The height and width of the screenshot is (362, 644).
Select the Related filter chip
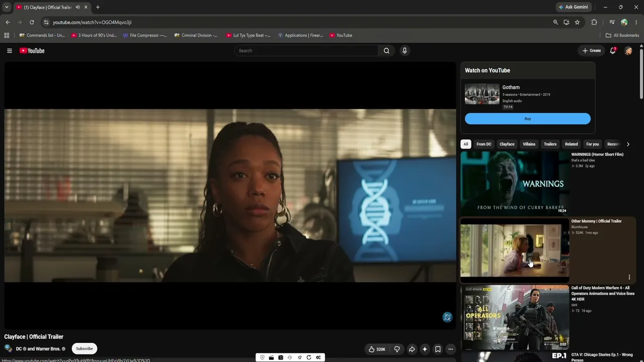pos(572,144)
